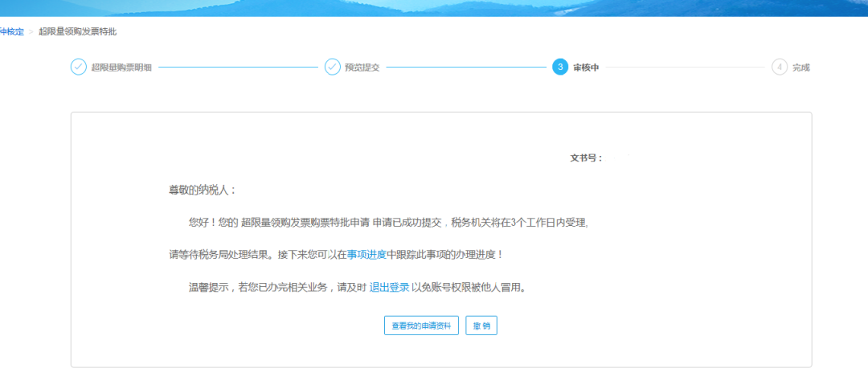This screenshot has height=385, width=868.
Task: Click the breadcrumb link ending in 核定
Action: pyautogui.click(x=11, y=31)
